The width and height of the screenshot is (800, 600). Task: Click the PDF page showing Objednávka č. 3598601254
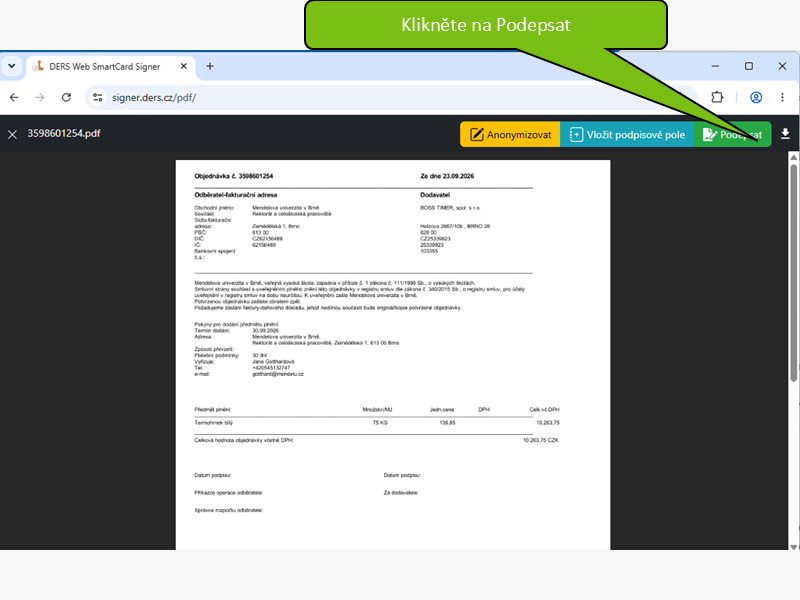(x=393, y=355)
